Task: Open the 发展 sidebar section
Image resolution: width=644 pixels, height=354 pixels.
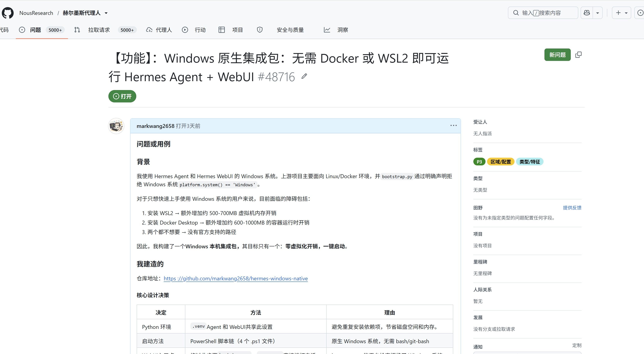Action: (478, 317)
